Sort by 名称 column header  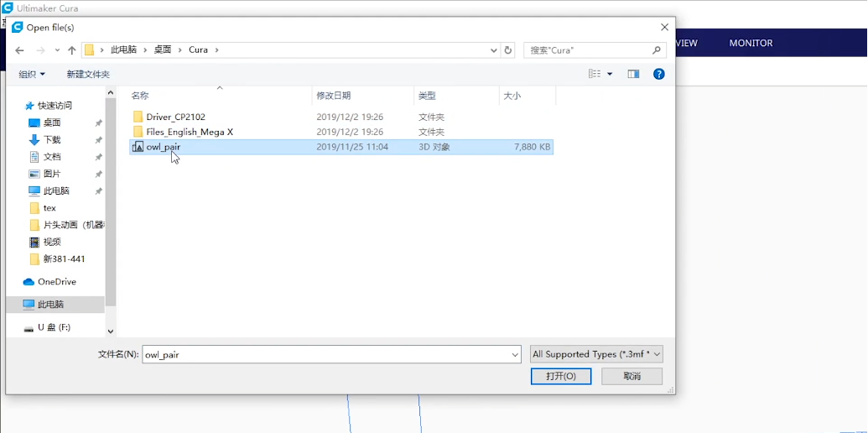tap(220, 96)
